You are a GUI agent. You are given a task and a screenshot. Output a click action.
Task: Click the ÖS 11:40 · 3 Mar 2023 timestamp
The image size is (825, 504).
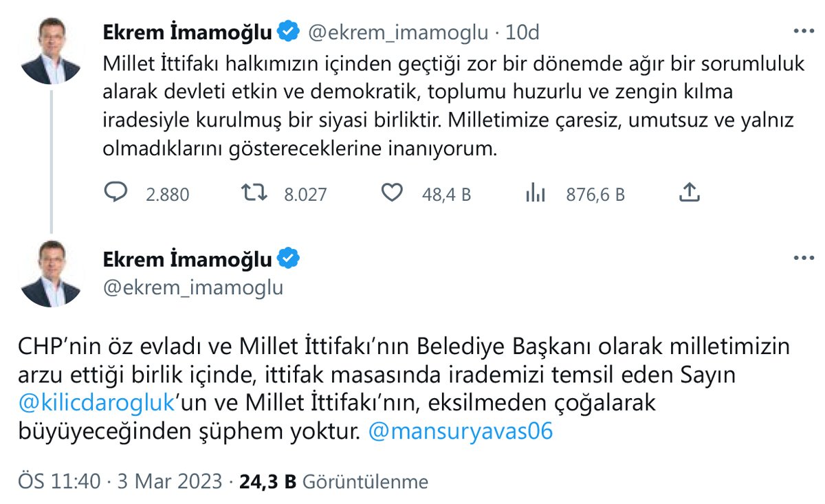click(x=120, y=481)
